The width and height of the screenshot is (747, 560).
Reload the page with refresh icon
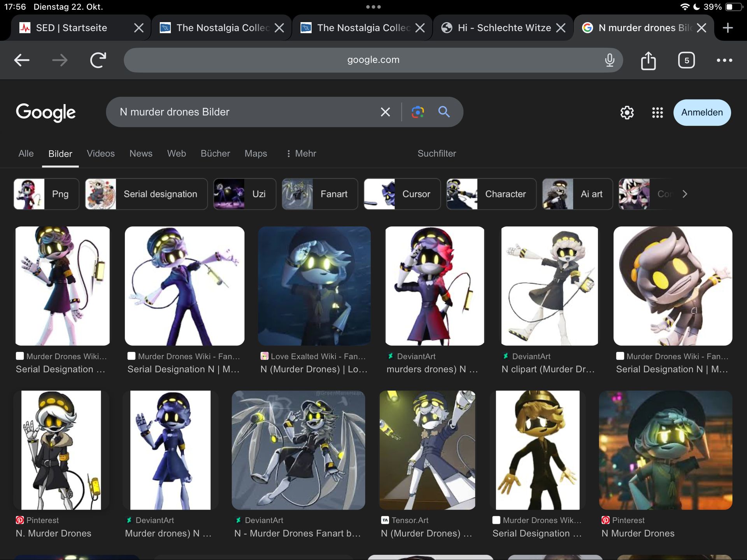click(98, 60)
